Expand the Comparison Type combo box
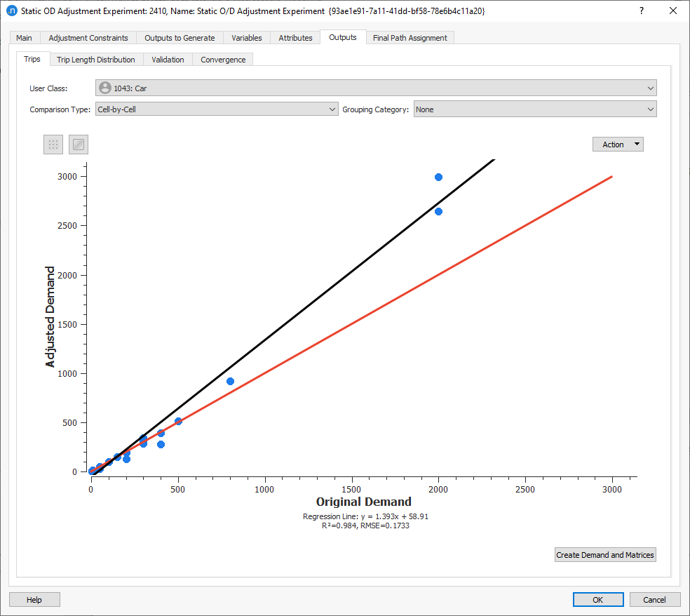Viewport: 690px width, 616px height. click(x=217, y=109)
